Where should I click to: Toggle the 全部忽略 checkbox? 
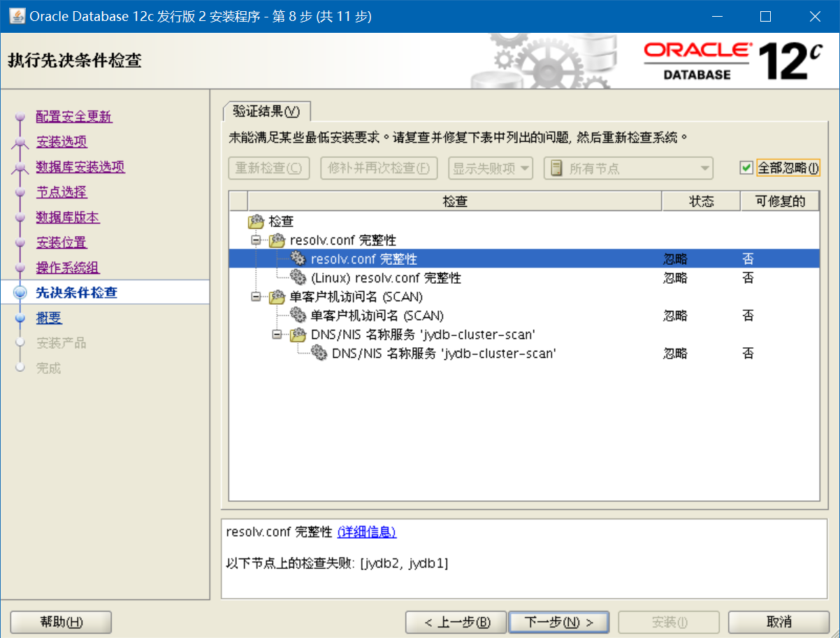click(x=746, y=168)
